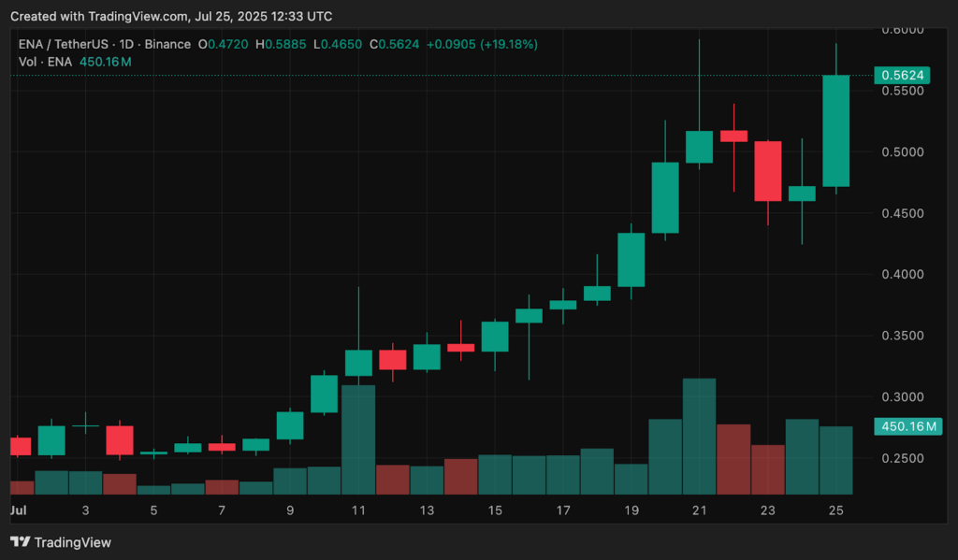
Task: Select the large volume bar on July 21
Action: [x=699, y=435]
